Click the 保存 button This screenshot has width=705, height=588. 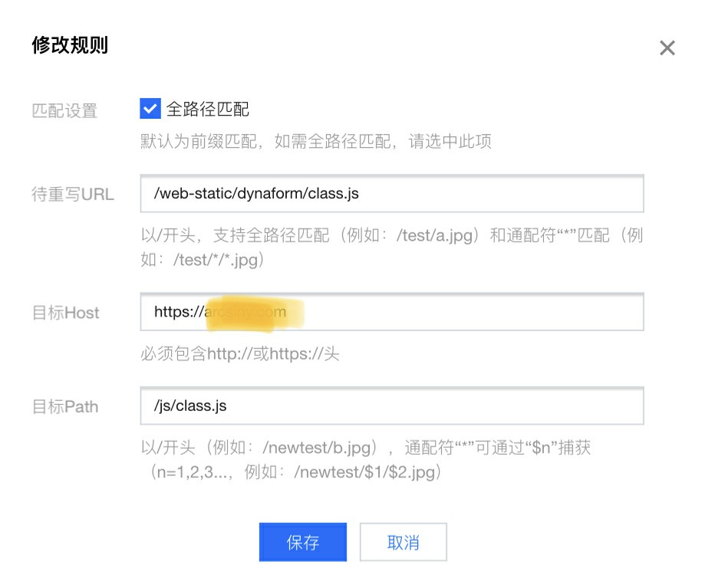[x=302, y=543]
